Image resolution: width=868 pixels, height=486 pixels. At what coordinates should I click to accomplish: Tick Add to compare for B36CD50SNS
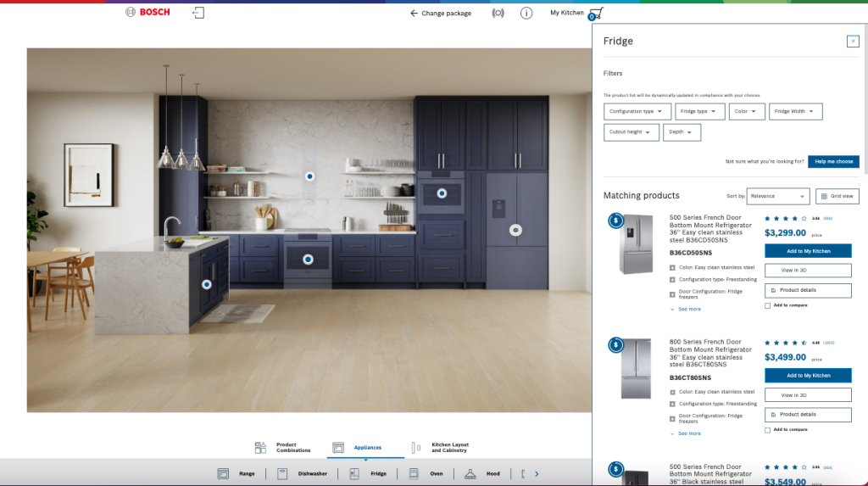tap(767, 305)
